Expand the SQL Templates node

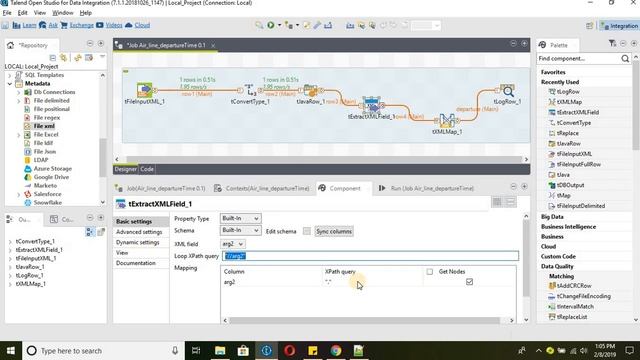pyautogui.click(x=9, y=75)
